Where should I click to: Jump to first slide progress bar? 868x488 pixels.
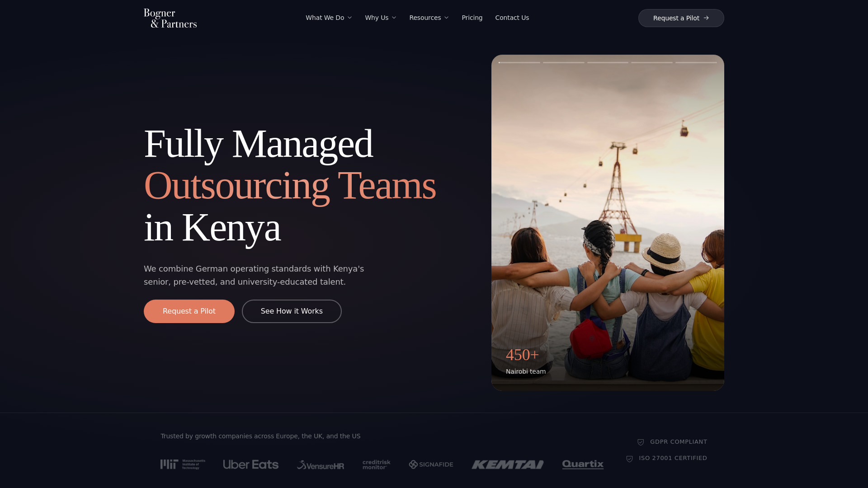[x=519, y=62]
